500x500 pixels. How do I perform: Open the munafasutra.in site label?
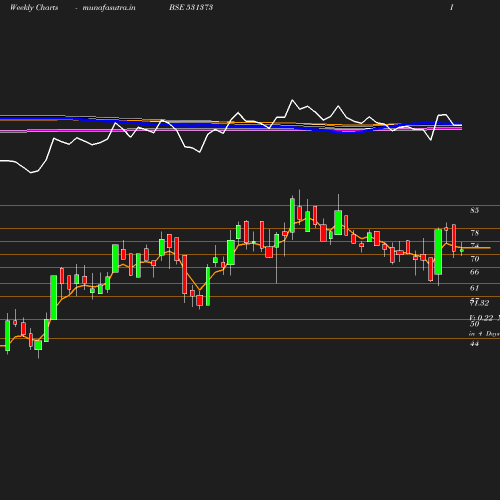[109, 7]
